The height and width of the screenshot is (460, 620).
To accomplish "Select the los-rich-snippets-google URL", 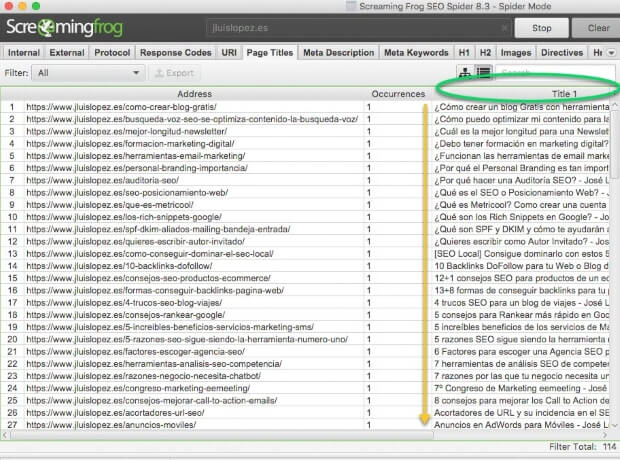I will 124,217.
